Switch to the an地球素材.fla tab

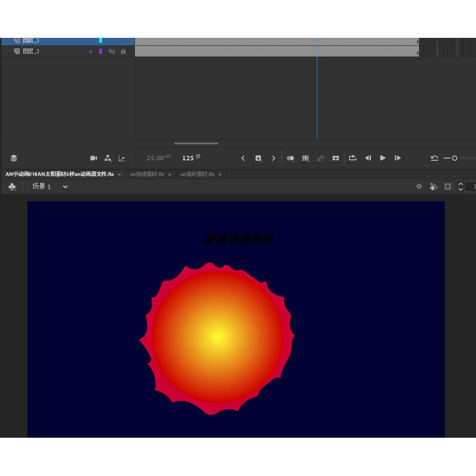[147, 174]
